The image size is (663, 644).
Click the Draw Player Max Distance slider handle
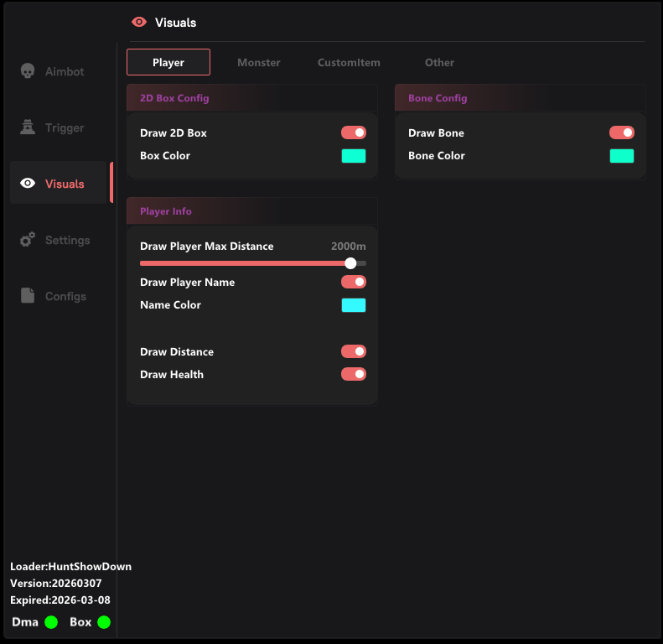(350, 263)
